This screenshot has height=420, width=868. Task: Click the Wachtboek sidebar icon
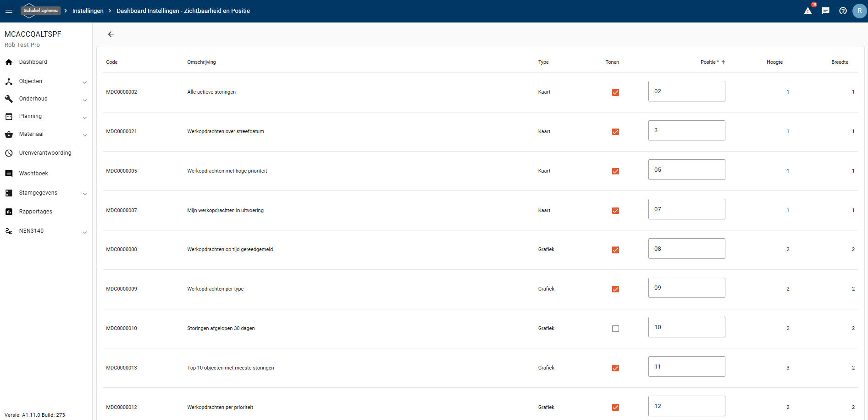pos(9,174)
